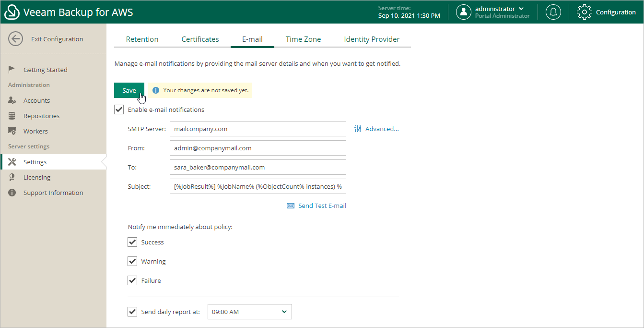Viewport: 644px width, 328px height.
Task: Click the Workers sidebar icon
Action: [x=12, y=131]
